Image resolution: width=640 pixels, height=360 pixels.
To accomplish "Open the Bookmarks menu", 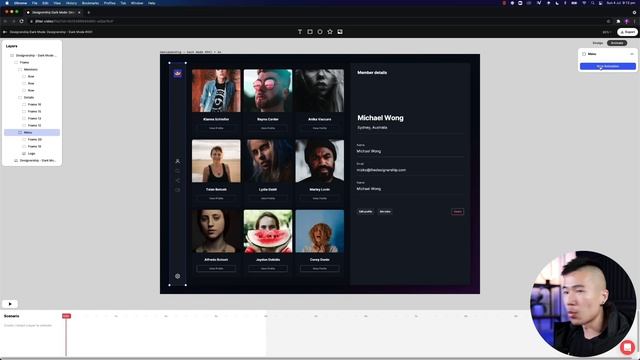I will (x=90, y=3).
